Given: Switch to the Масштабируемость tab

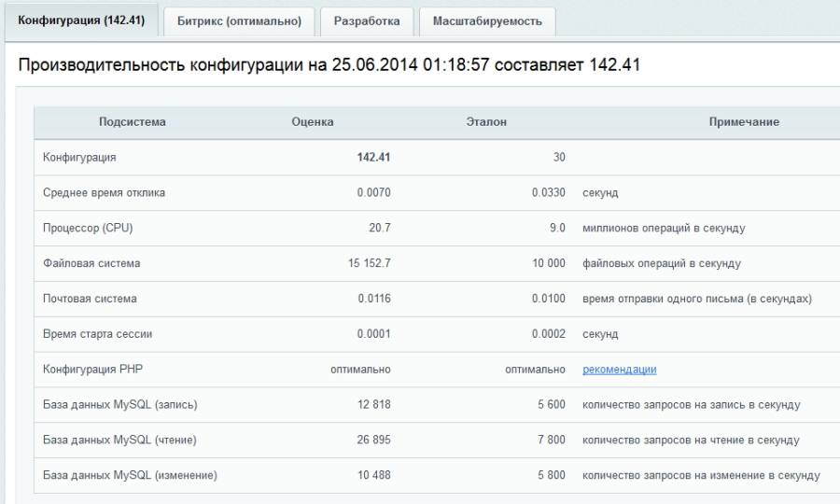Looking at the screenshot, I should [x=487, y=21].
